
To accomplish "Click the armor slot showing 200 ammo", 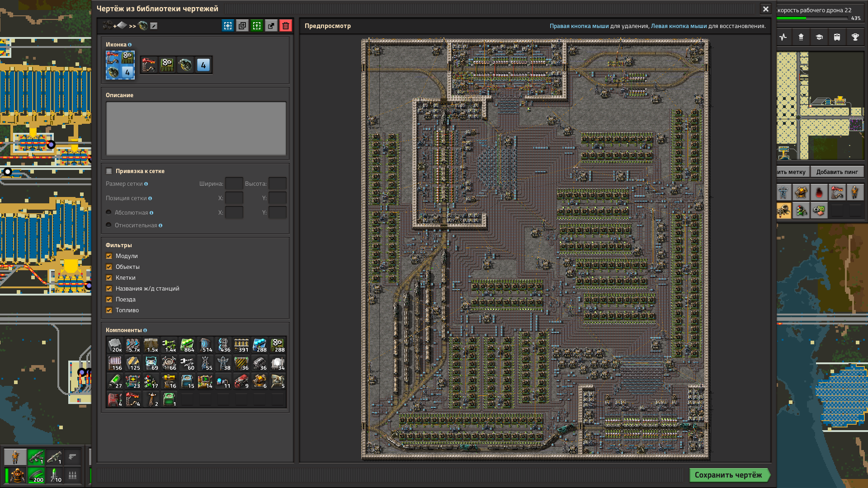I will pos(36,475).
